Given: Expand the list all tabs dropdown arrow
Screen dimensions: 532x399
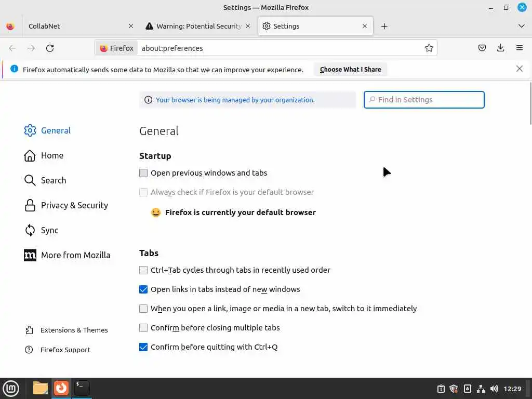Looking at the screenshot, I should click(521, 26).
